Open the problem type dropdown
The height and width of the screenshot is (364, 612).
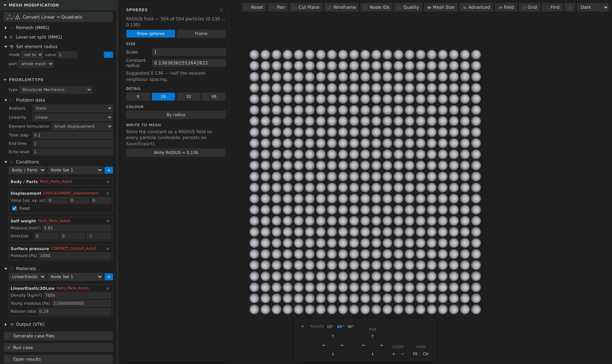coord(56,90)
